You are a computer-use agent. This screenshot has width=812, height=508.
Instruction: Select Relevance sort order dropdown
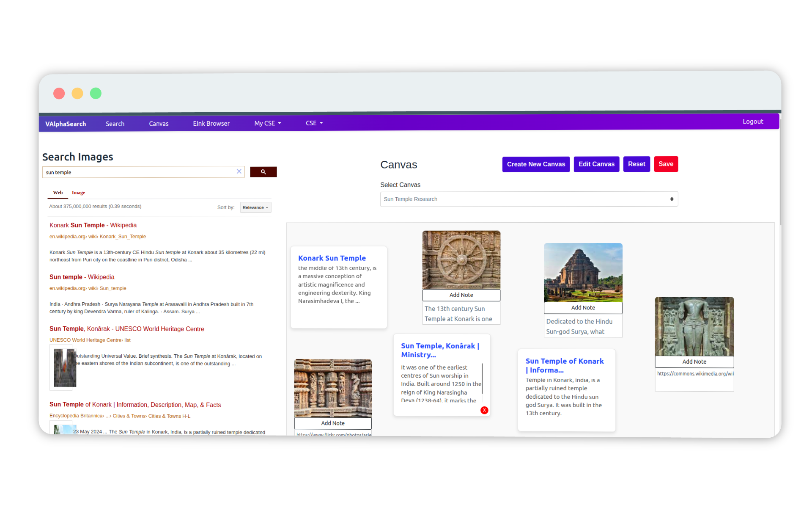255,207
